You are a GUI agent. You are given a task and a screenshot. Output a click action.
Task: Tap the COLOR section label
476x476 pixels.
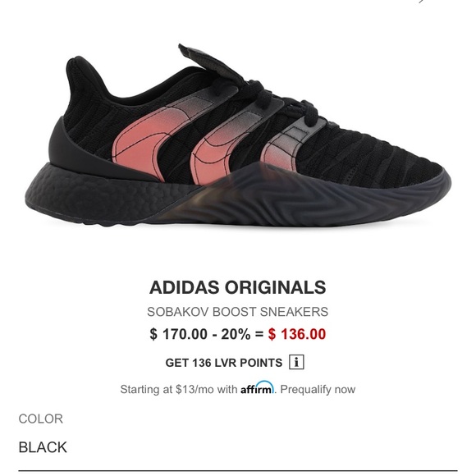(x=41, y=419)
